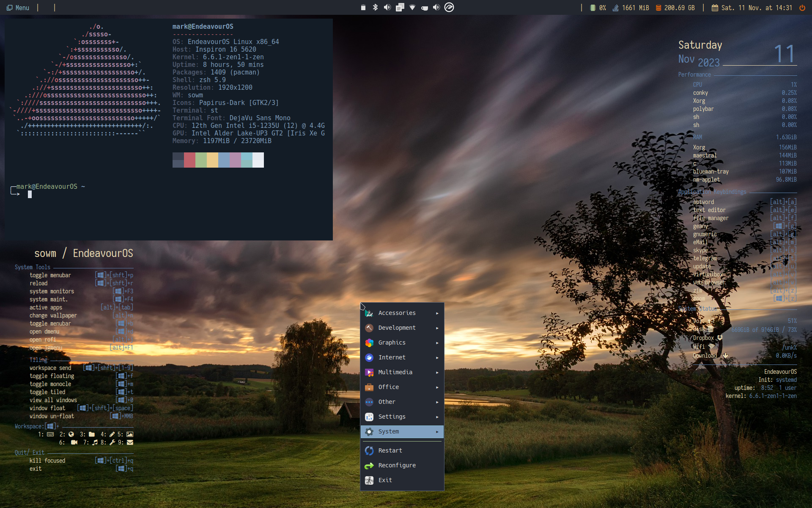Click the power icon in the top bar
Screen dimensions: 812x508
pyautogui.click(x=802, y=8)
